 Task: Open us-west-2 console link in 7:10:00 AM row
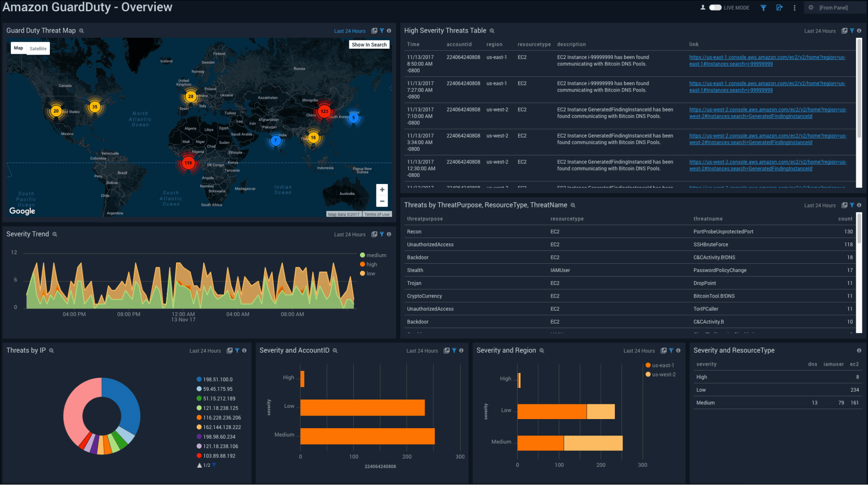[768, 113]
